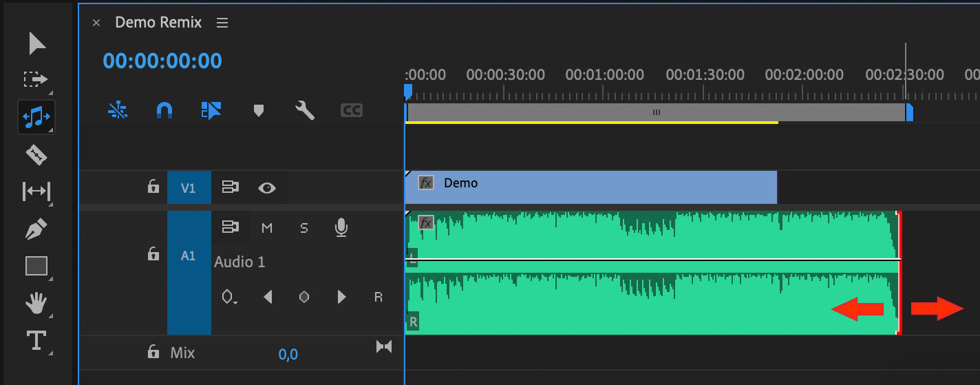Image resolution: width=980 pixels, height=385 pixels.
Task: Click ruler at 00:02:00:00
Action: (x=804, y=74)
